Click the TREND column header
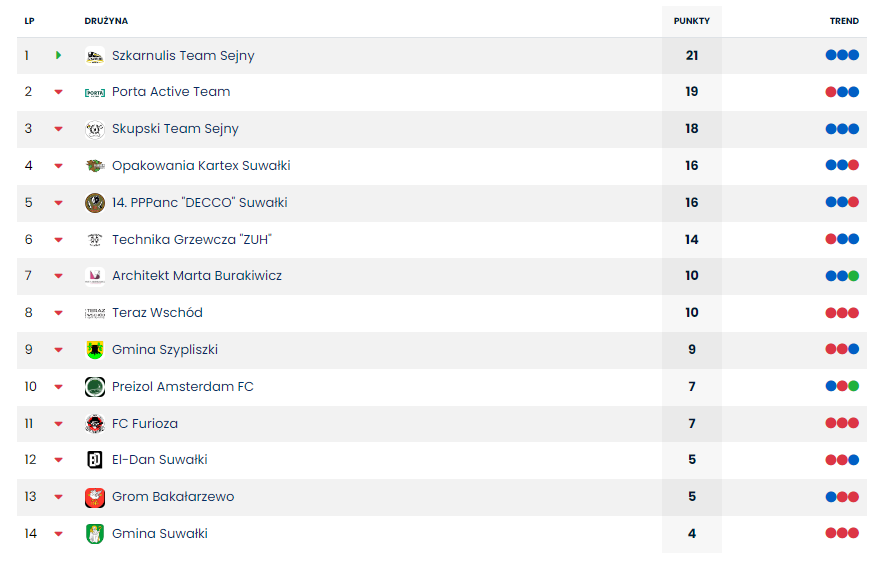The image size is (872, 567). (844, 21)
